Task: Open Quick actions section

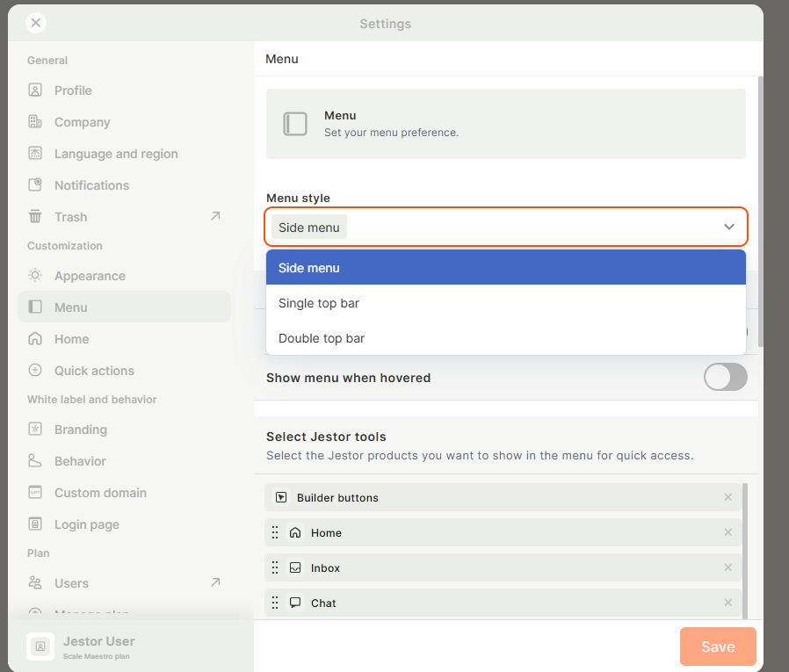Action: click(x=124, y=370)
